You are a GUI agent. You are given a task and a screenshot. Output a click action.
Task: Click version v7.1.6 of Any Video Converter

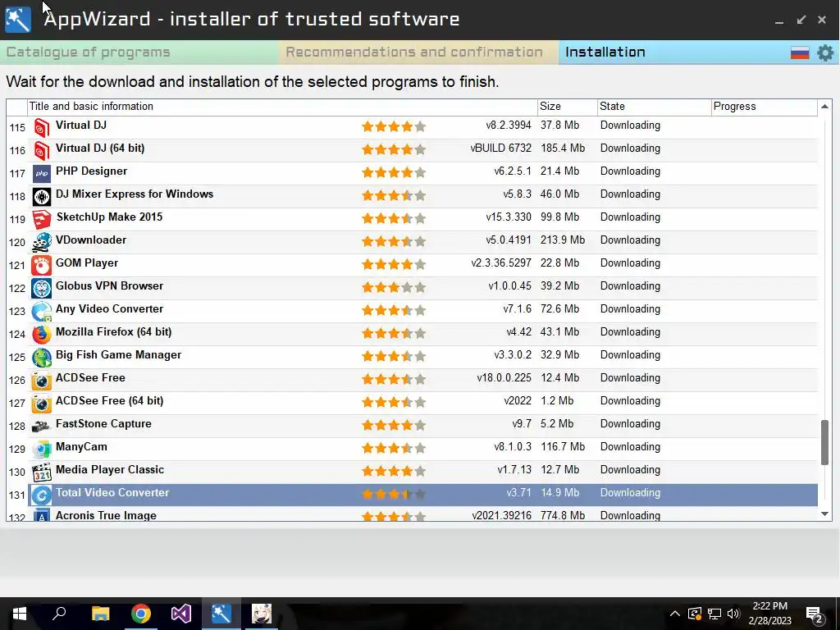517,309
